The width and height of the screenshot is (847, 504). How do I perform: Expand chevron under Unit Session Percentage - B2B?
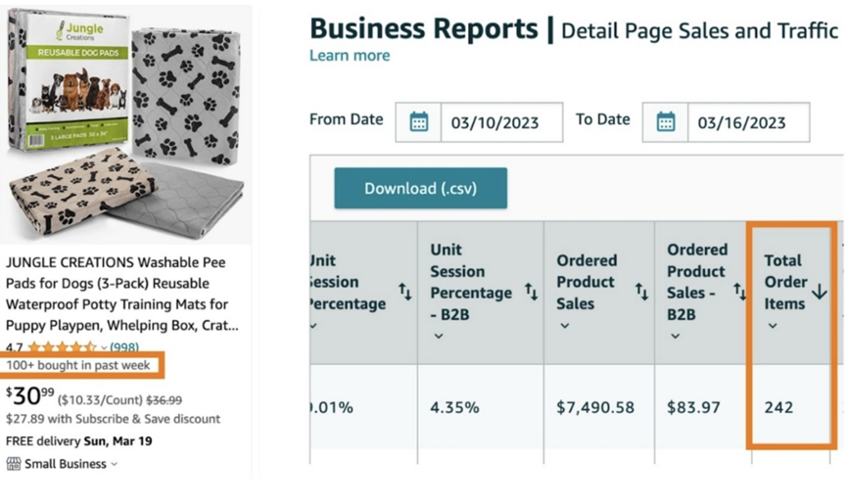[x=439, y=337]
